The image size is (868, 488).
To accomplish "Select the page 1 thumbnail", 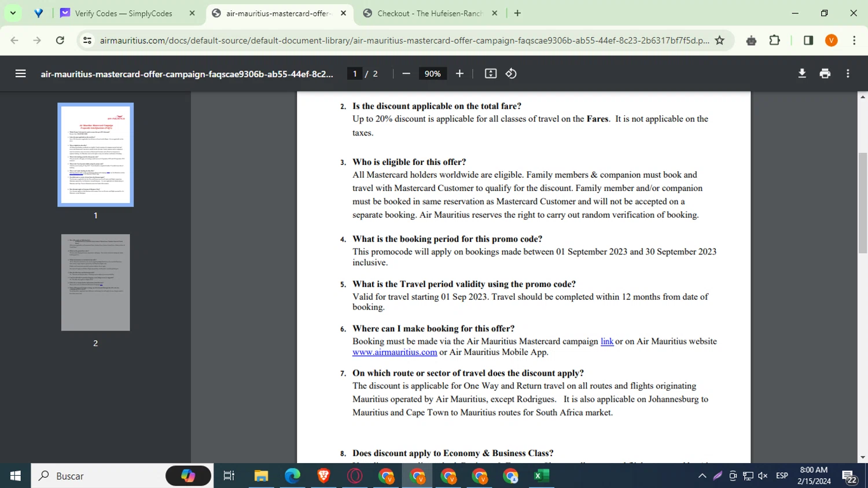I will [95, 155].
